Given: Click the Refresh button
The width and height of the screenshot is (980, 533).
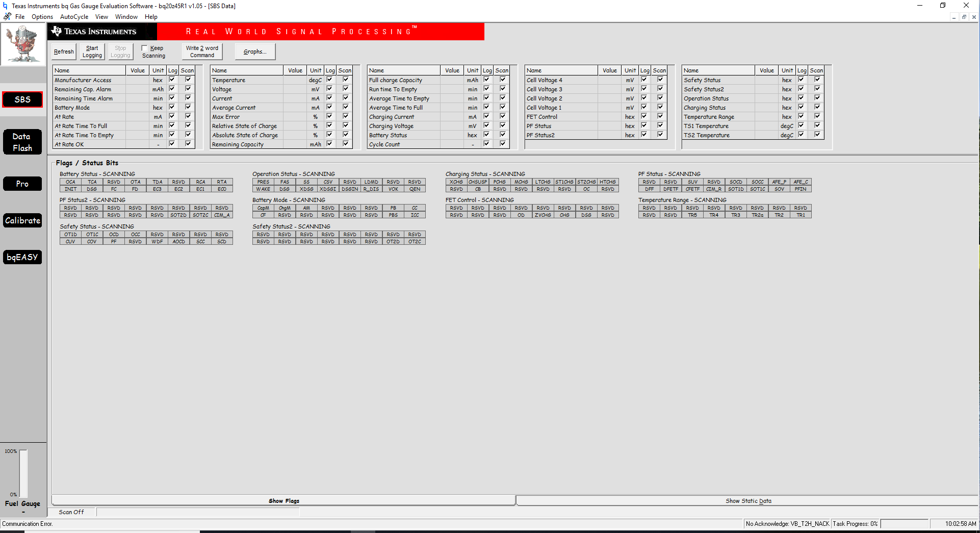Looking at the screenshot, I should click(64, 52).
